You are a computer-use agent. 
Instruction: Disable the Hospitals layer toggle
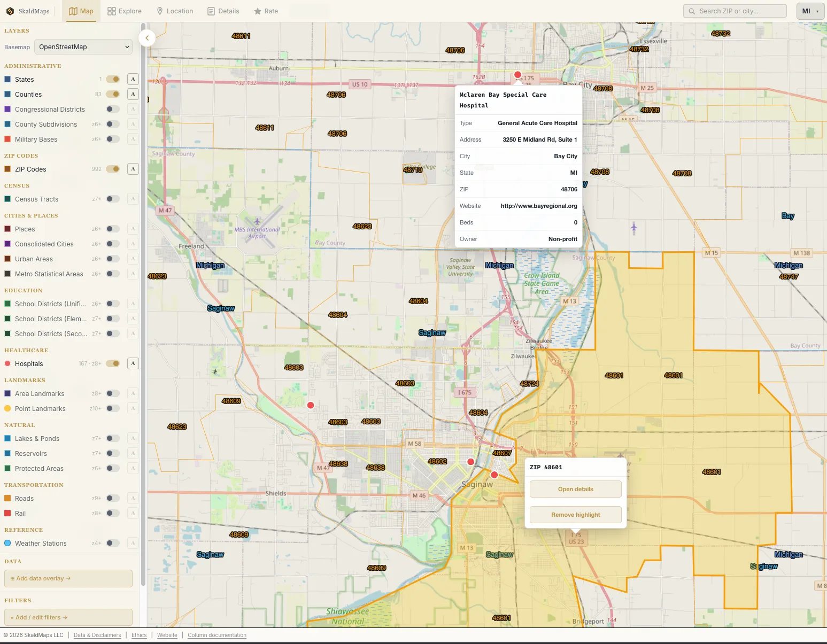(113, 363)
